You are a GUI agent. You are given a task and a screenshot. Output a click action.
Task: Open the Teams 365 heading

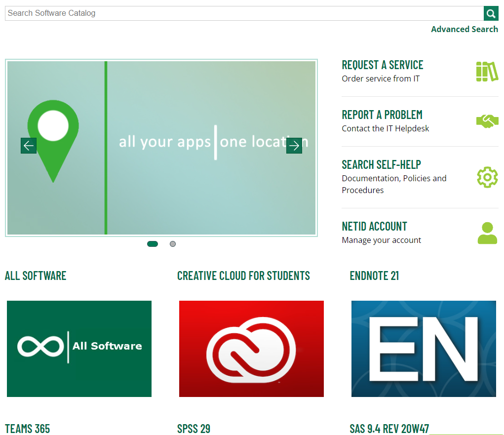(27, 429)
